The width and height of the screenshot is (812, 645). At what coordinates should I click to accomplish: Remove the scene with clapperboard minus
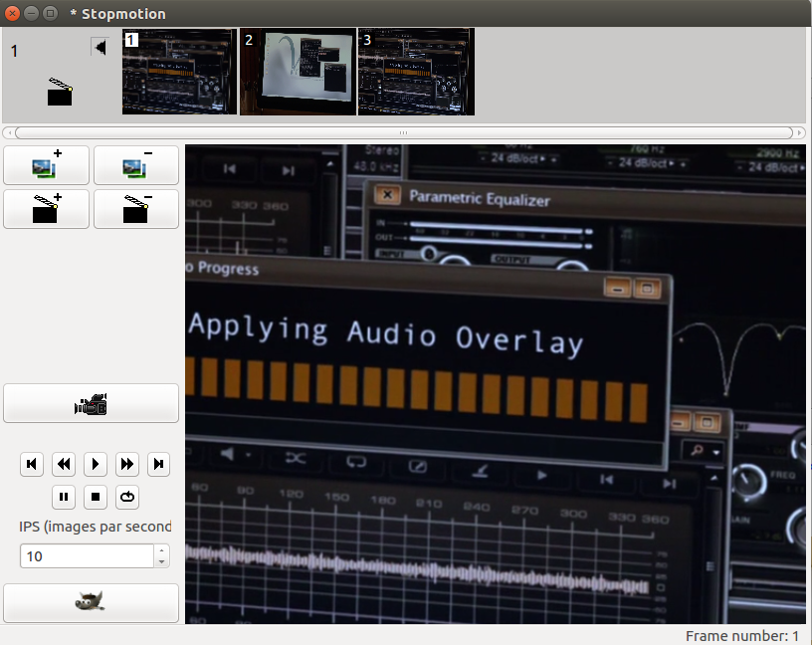pos(136,209)
